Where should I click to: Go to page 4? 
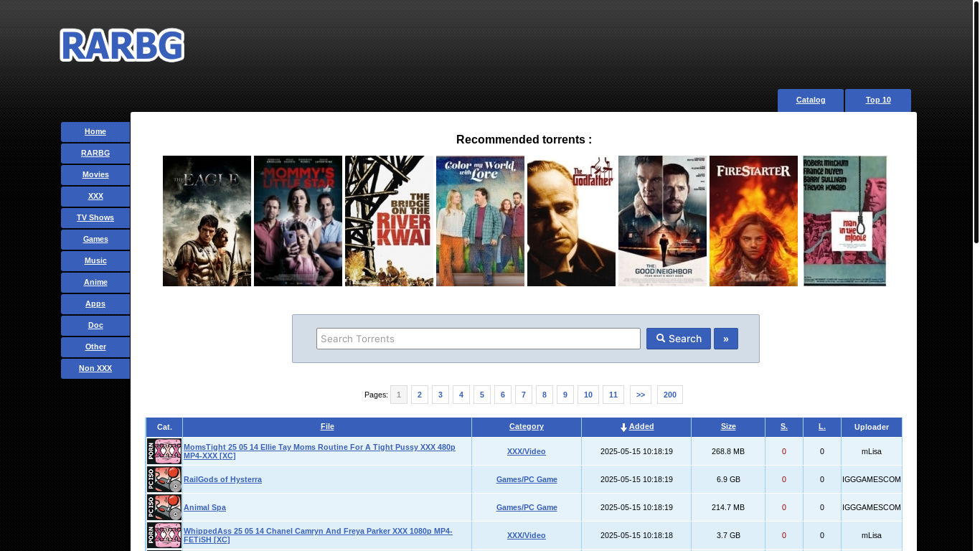coord(461,395)
